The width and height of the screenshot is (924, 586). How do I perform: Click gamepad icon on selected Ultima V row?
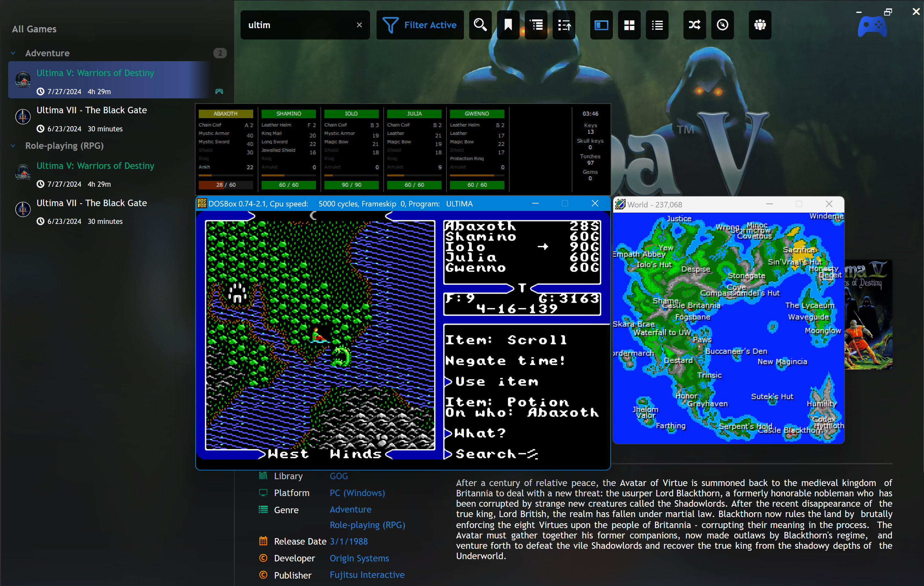point(219,91)
